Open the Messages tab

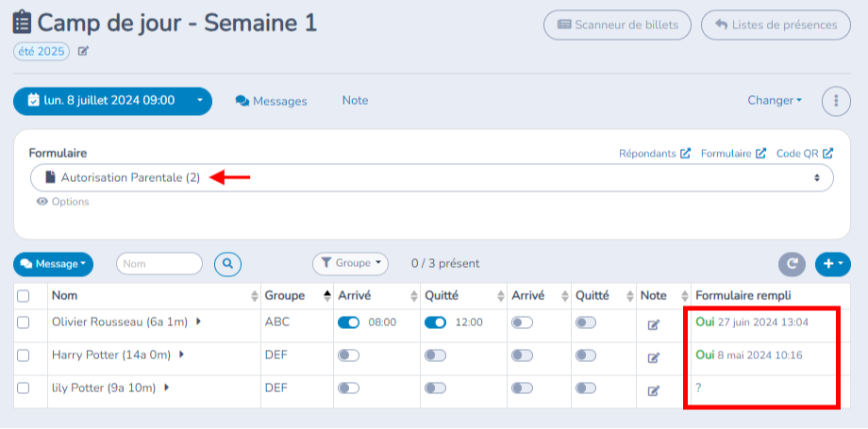click(272, 101)
